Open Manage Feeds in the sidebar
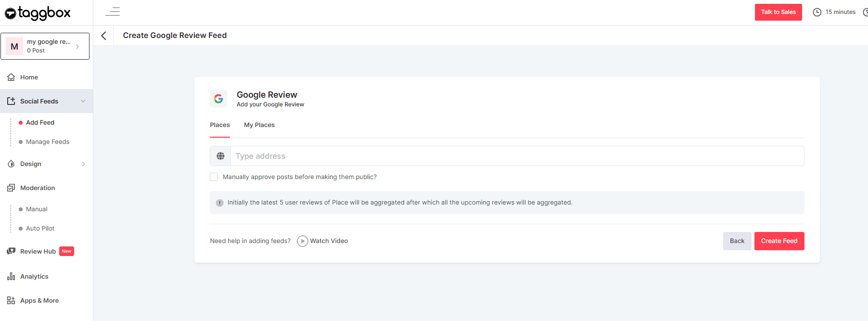 [x=48, y=142]
